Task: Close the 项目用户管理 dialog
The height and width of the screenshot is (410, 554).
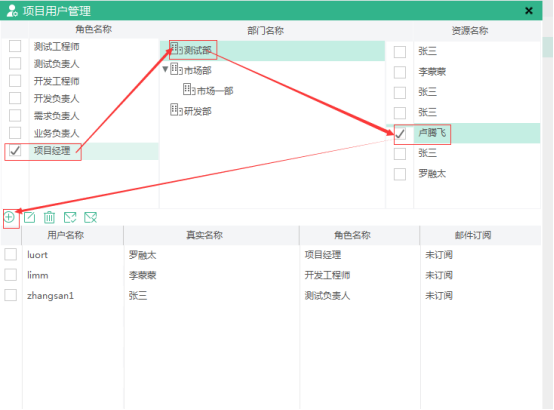Action: click(529, 11)
